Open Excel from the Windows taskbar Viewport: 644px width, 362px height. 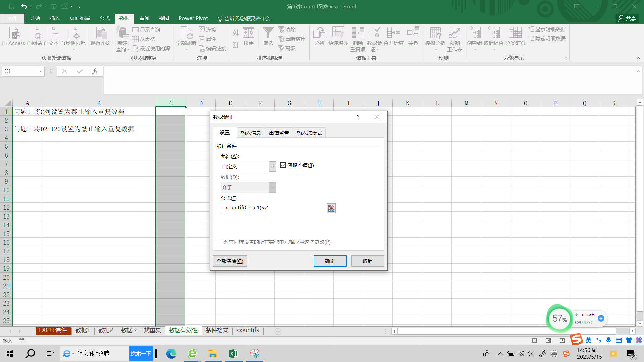click(x=233, y=353)
